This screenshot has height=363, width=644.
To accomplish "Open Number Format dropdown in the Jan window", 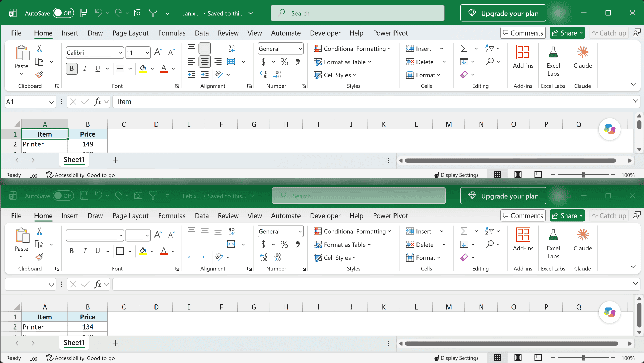I will [300, 49].
